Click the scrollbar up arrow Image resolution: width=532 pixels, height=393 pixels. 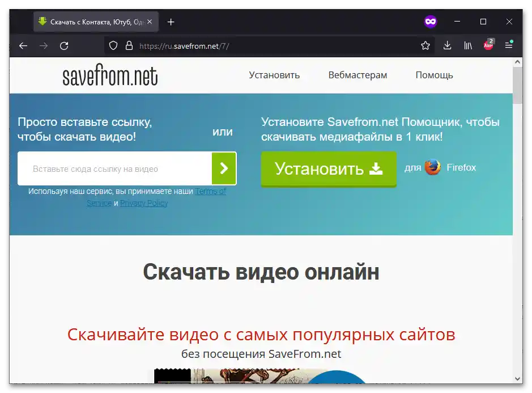click(x=517, y=62)
